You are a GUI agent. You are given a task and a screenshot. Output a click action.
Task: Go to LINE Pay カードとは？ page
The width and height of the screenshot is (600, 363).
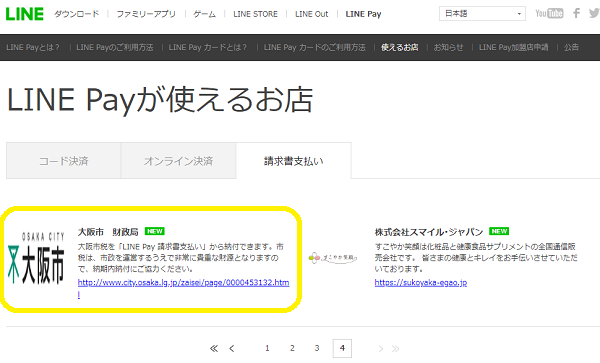point(208,47)
